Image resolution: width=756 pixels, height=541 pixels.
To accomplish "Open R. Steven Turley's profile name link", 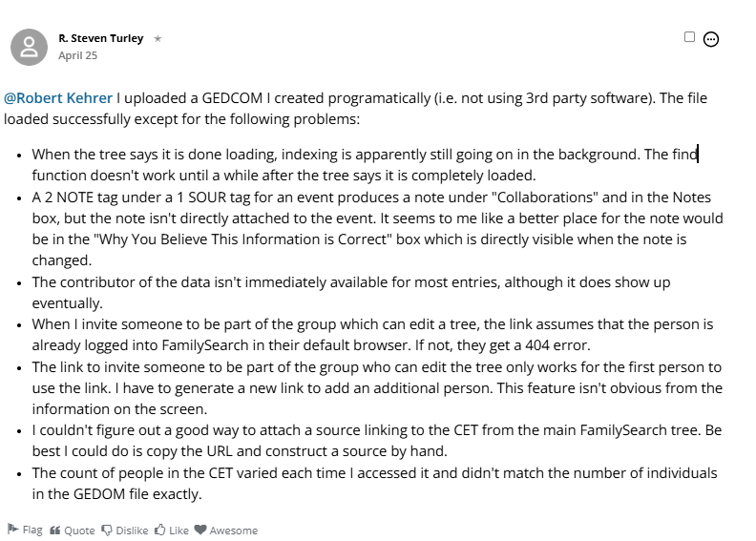I will [x=101, y=38].
